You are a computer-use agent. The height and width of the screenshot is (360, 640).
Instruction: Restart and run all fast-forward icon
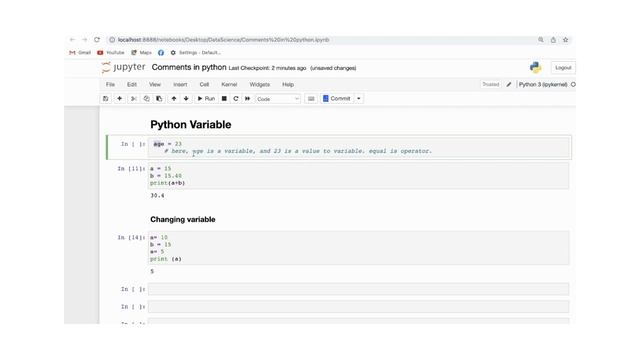point(247,98)
